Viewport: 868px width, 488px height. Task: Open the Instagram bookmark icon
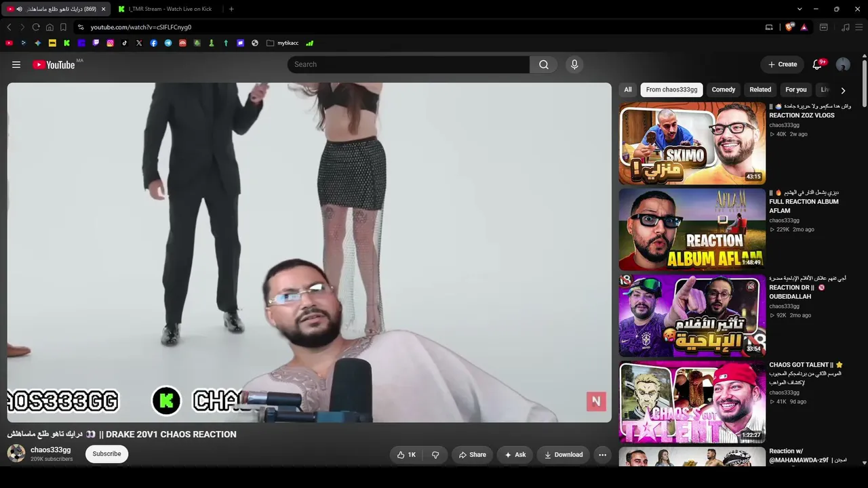coord(110,43)
